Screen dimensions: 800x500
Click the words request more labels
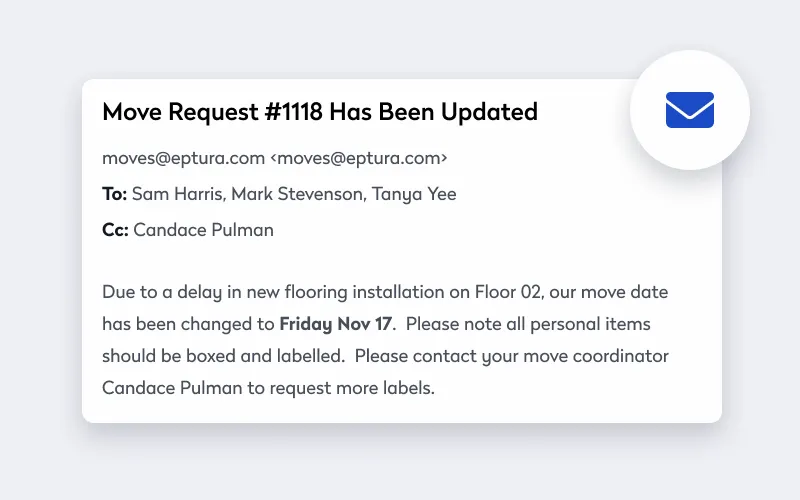click(351, 388)
